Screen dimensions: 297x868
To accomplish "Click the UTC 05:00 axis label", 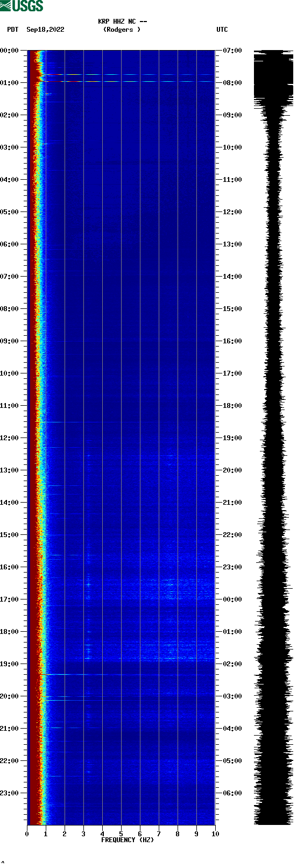I will tap(232, 761).
